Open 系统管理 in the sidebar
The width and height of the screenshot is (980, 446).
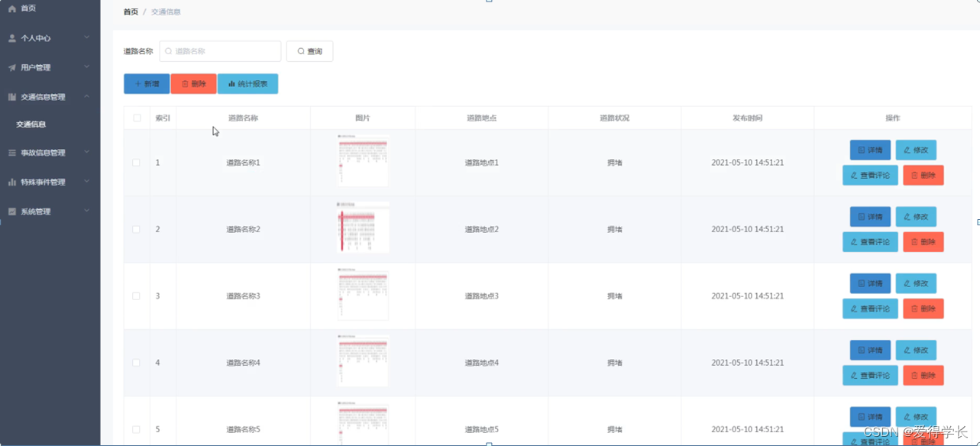50,212
